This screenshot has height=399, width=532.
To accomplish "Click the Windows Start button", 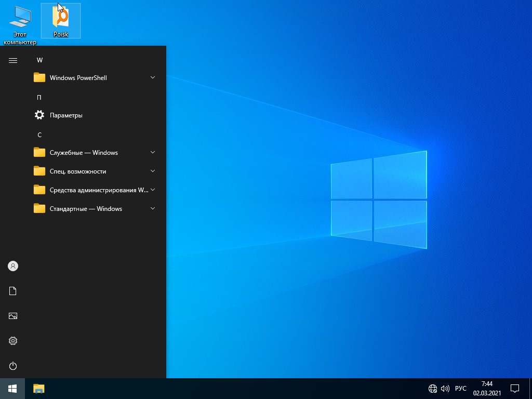I will (x=12, y=389).
